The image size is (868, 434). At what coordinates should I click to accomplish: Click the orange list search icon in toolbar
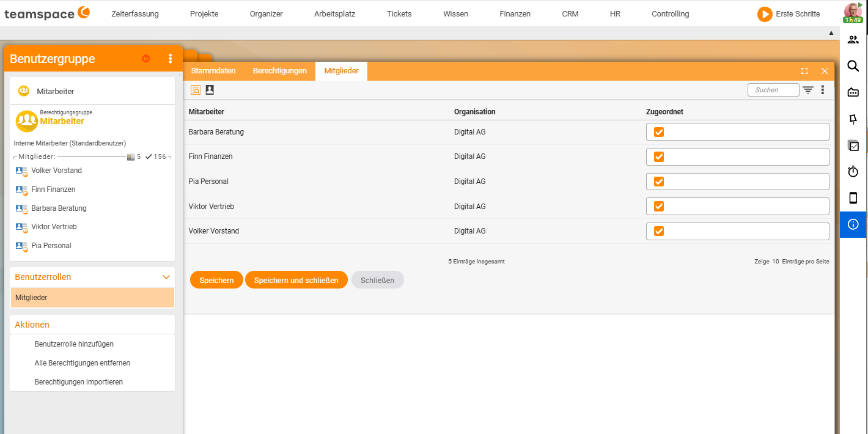coord(196,90)
